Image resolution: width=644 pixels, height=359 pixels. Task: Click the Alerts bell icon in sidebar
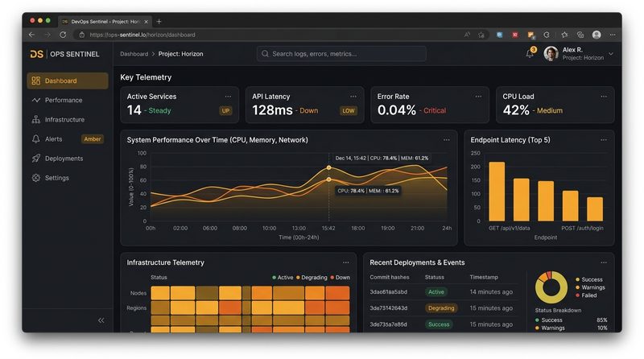36,138
